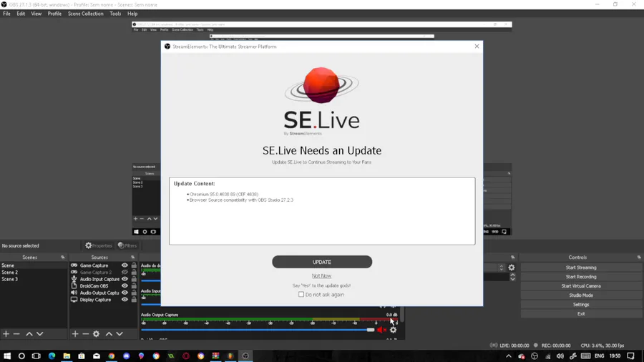Open Microsoft Edge from the taskbar

[x=52, y=356]
